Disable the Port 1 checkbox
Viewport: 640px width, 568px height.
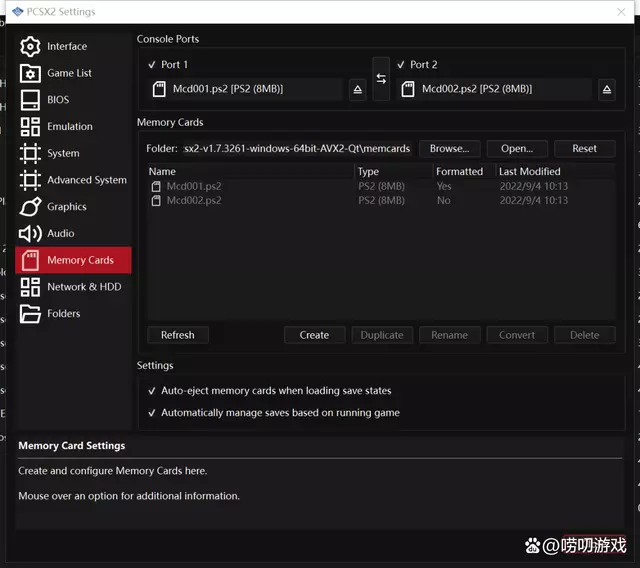(152, 65)
